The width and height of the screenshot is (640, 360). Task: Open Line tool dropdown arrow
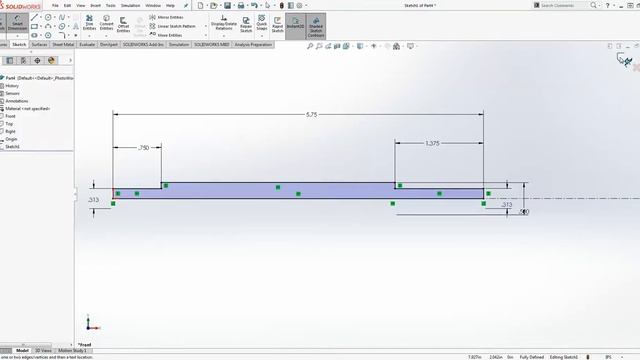click(41, 17)
